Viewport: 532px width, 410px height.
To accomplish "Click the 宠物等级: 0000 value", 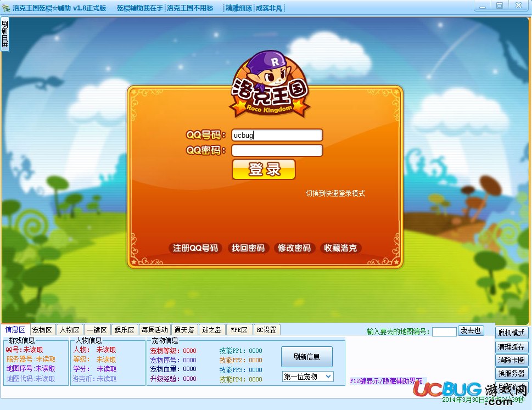I will 173,351.
